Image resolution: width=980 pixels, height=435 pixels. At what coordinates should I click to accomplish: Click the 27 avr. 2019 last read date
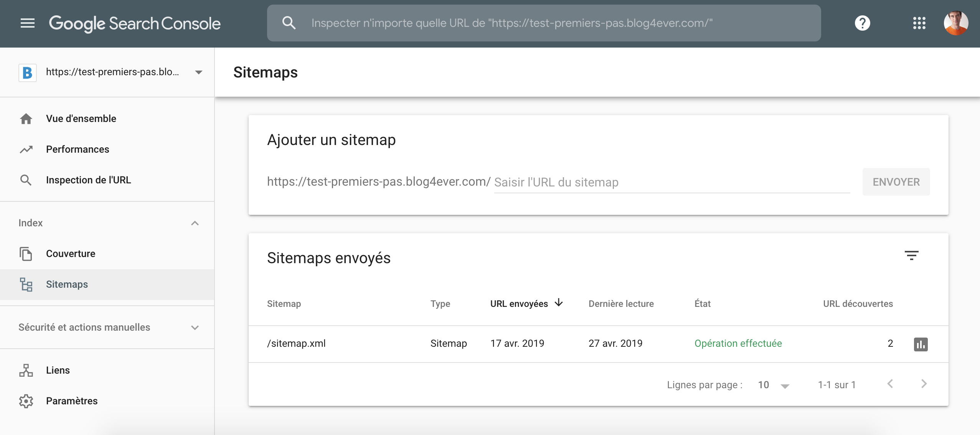pos(615,343)
